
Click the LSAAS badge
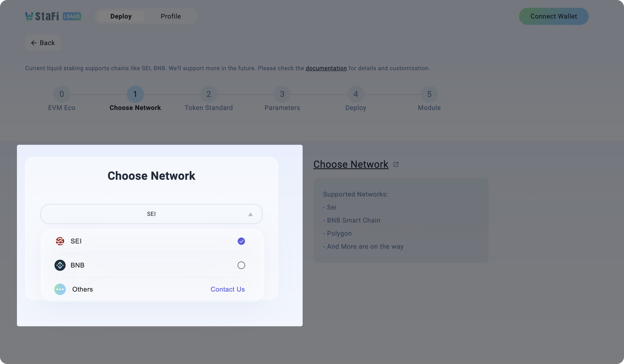(72, 16)
